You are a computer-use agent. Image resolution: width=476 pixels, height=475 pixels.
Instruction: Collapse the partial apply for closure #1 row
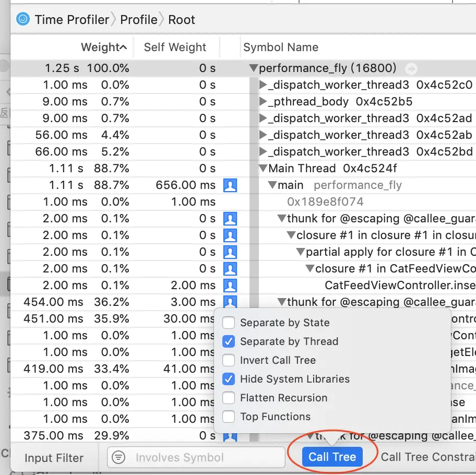pyautogui.click(x=301, y=252)
